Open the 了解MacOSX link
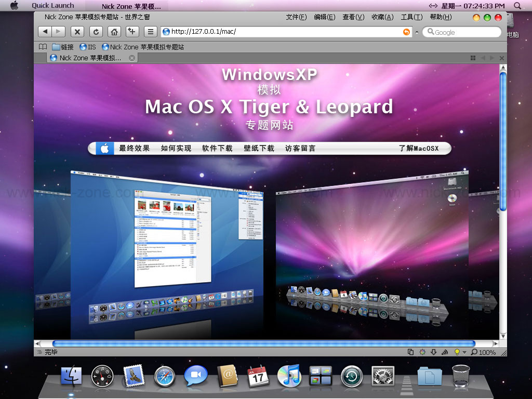The height and width of the screenshot is (399, 532). (419, 148)
